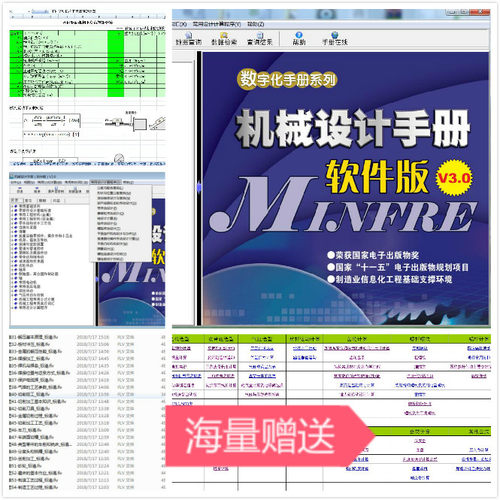The width and height of the screenshot is (500, 500).
Task: Choose 弹簧设计 in the open dropdown menu
Action: (105, 249)
